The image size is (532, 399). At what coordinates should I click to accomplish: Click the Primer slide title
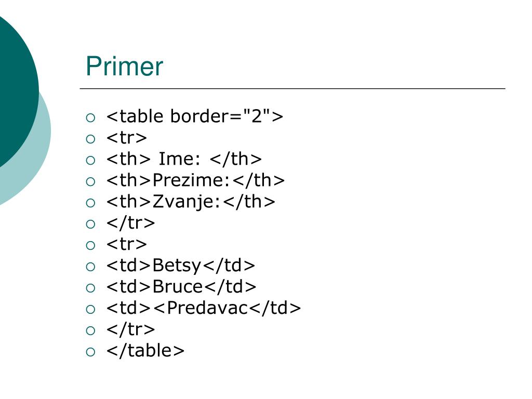tap(124, 66)
